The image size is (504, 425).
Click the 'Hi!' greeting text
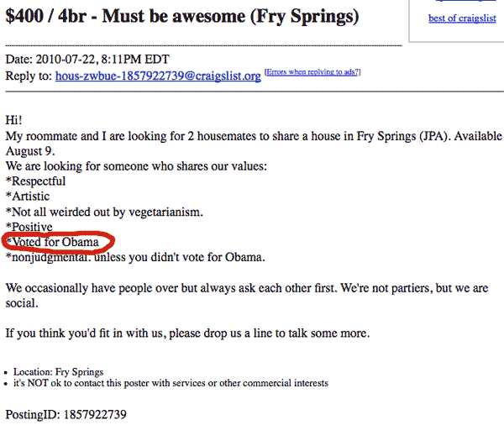click(13, 120)
